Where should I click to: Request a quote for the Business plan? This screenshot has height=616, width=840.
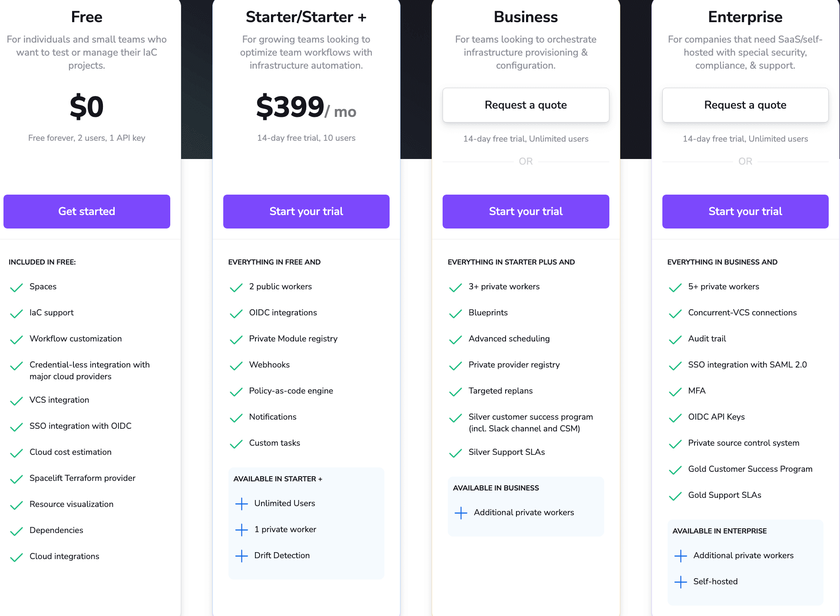526,105
